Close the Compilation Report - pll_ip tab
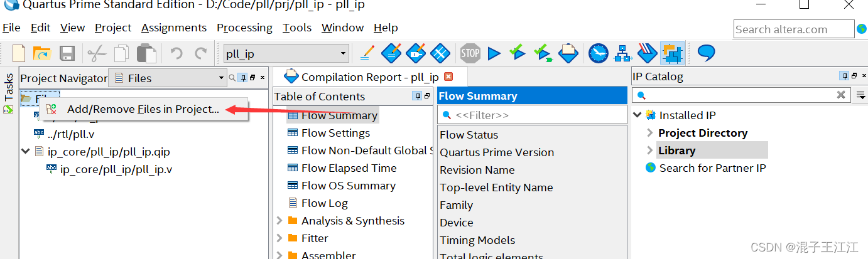The image size is (868, 259). 448,77
